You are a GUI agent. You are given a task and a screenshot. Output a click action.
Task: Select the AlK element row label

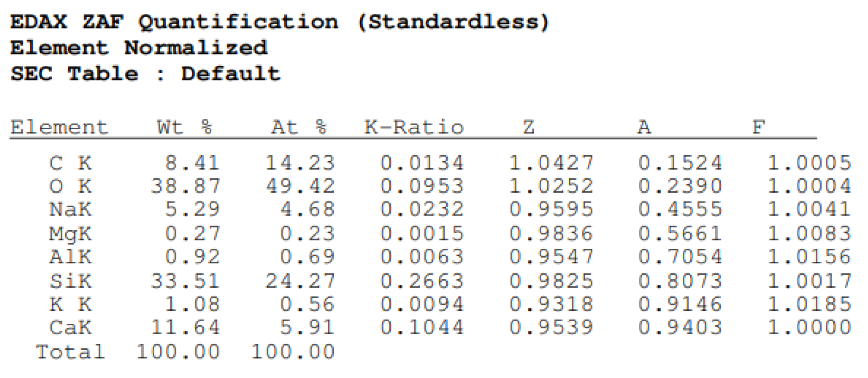(x=70, y=257)
